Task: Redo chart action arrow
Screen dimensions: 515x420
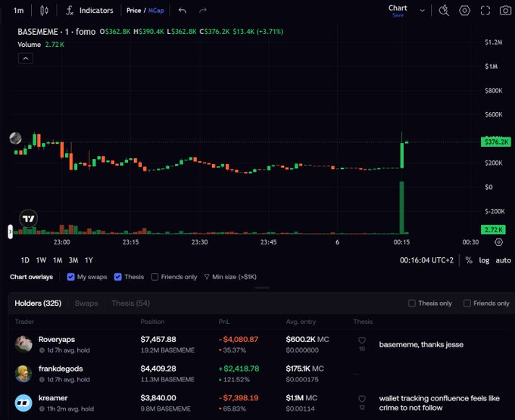Action: (x=203, y=11)
